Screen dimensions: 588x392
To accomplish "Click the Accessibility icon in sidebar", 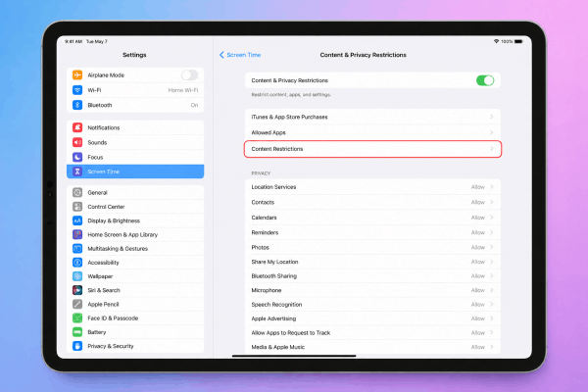I will 77,263.
